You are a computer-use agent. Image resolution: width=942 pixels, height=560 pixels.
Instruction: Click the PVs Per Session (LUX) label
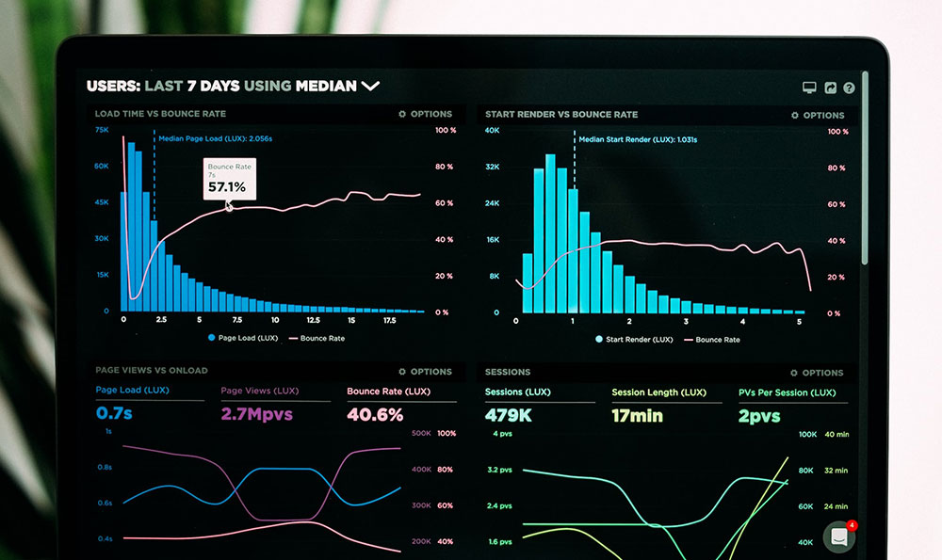[x=787, y=392]
